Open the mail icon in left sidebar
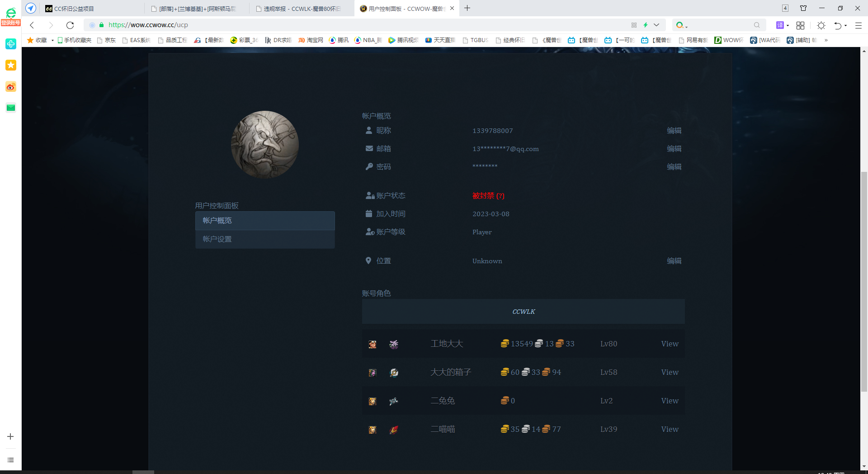The width and height of the screenshot is (868, 474). click(x=10, y=108)
